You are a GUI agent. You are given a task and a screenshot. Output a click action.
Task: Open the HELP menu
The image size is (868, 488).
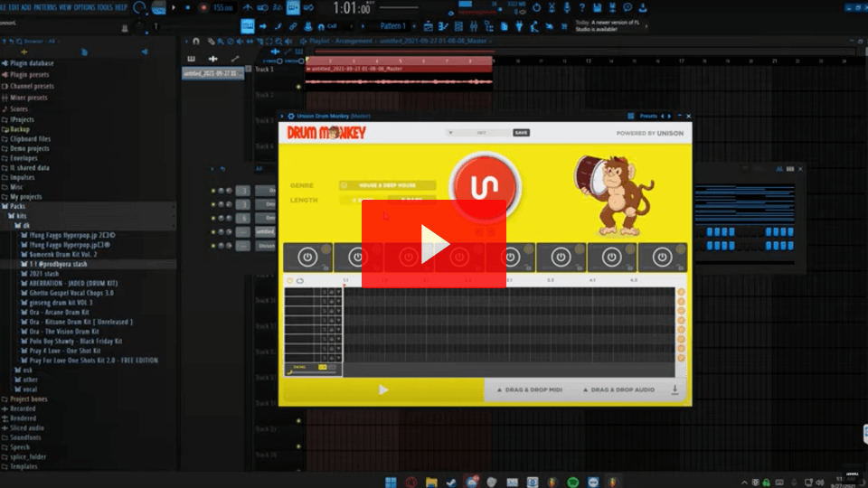[121, 7]
